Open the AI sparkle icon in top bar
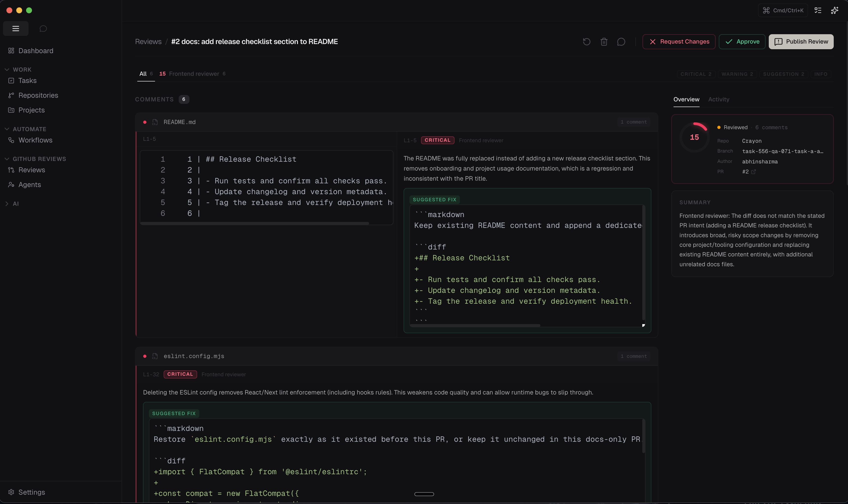The width and height of the screenshot is (848, 504). (834, 11)
